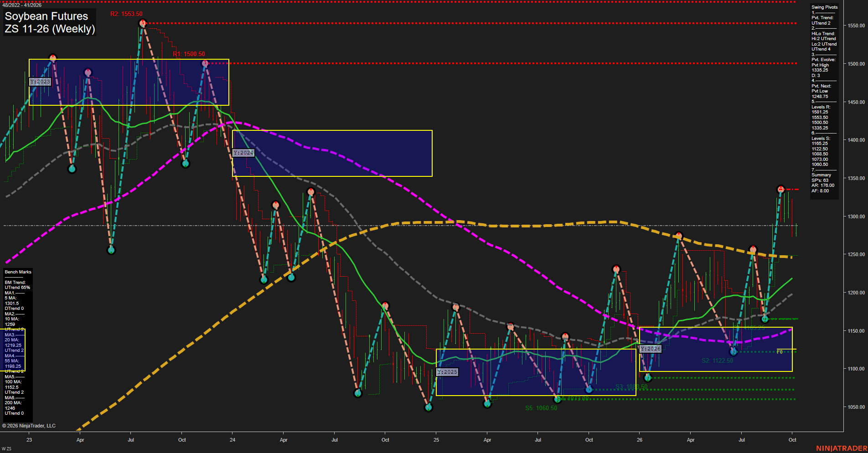The image size is (868, 453).
Task: Click the 5 MA: 1301.5 value
Action: click(12, 301)
